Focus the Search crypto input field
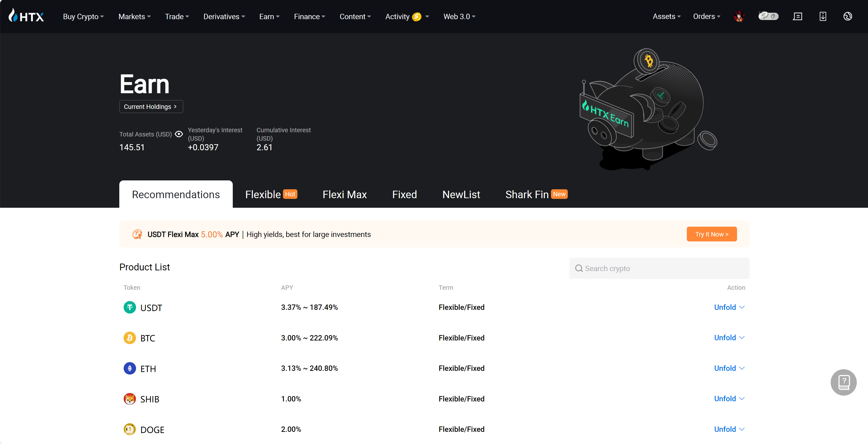The image size is (868, 444). coord(659,268)
